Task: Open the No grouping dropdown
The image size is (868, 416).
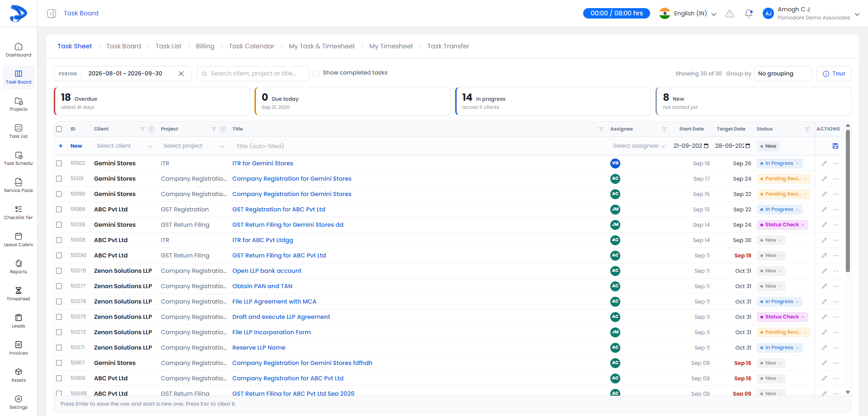Action: (783, 74)
